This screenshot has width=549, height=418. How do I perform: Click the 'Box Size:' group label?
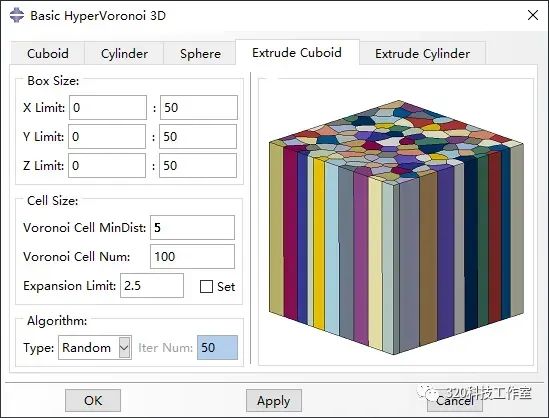point(53,81)
